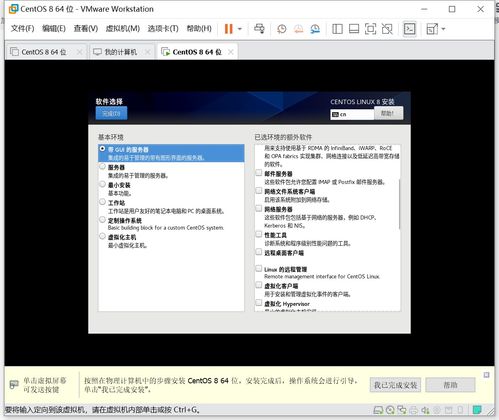Viewport: 499px width, 420px height.
Task: Select the 工作站 radio button
Action: [x=102, y=202]
